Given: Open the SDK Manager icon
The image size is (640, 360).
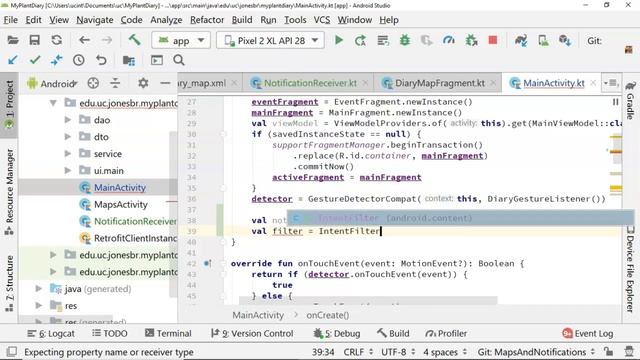Looking at the screenshot, I should (x=565, y=40).
